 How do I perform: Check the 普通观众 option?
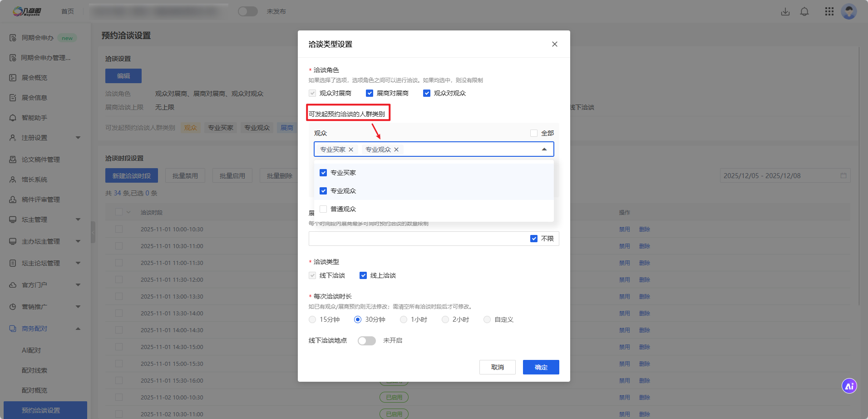click(323, 209)
